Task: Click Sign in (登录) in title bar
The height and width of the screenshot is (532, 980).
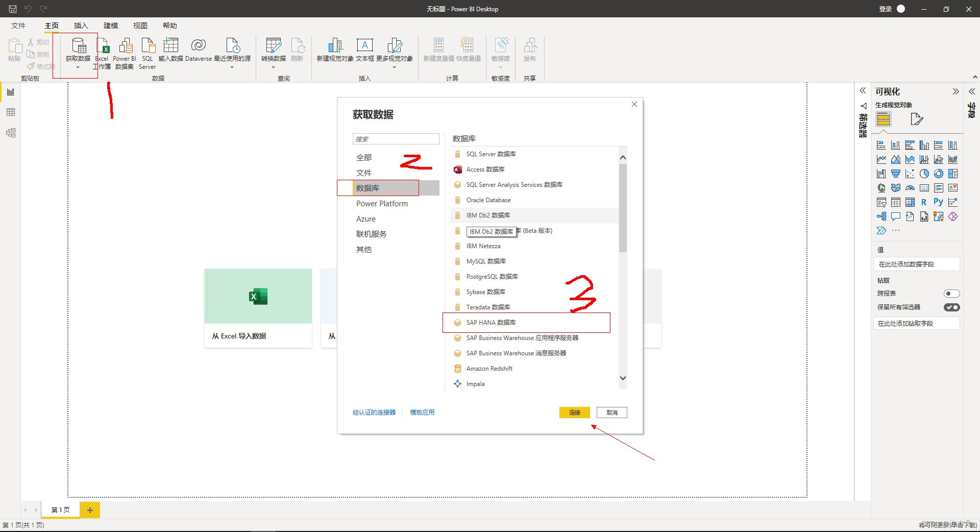Action: (886, 9)
